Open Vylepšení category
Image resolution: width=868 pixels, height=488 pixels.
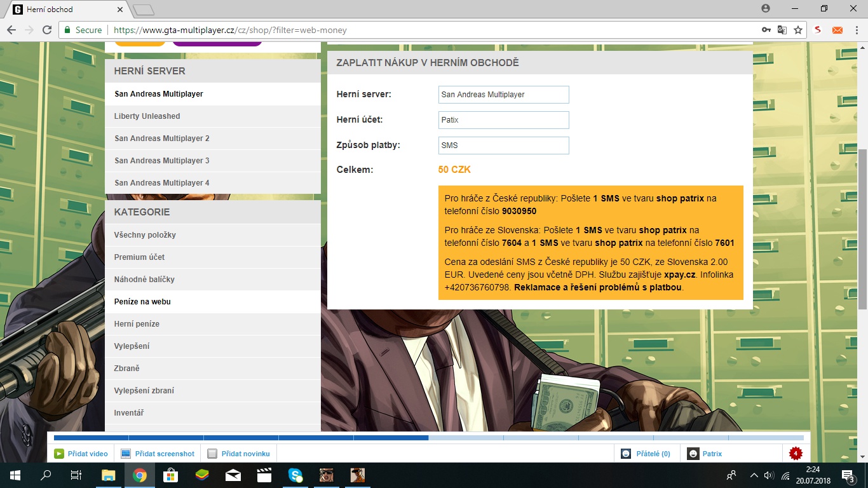213,346
